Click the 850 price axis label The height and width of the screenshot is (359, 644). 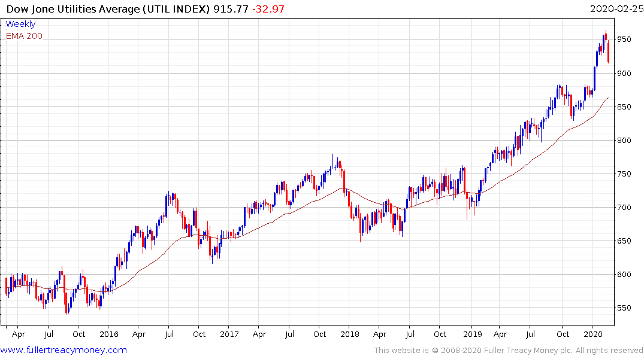624,107
